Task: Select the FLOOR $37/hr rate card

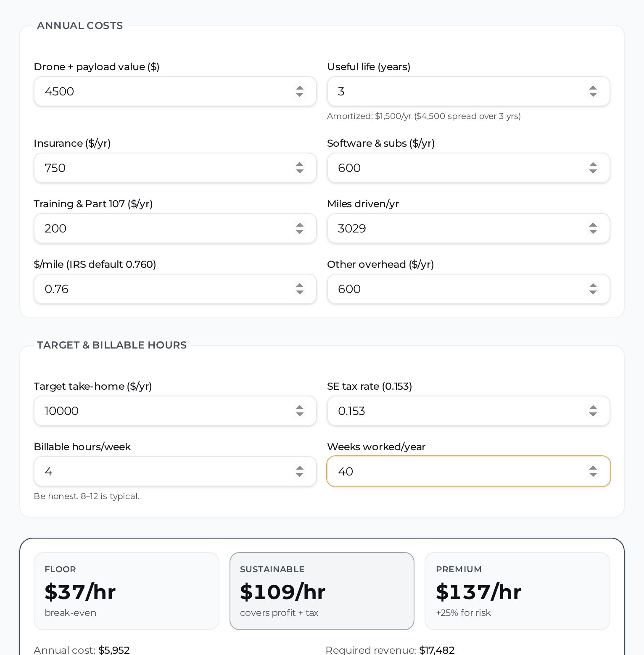Action: (127, 591)
